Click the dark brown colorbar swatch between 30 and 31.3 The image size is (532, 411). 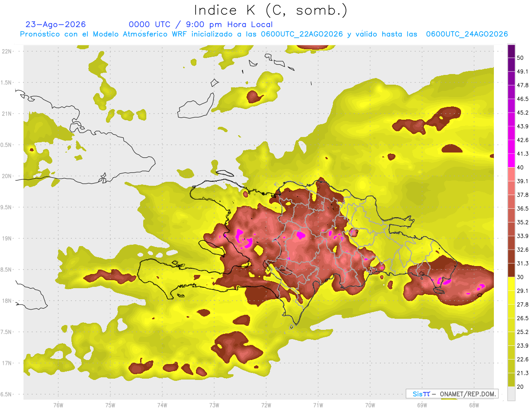coord(511,270)
